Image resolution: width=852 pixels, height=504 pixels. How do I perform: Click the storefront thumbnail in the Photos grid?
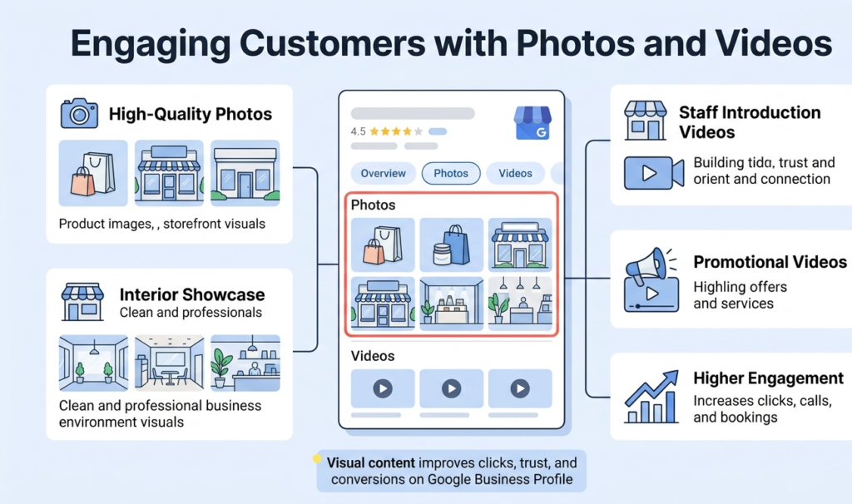[x=520, y=243]
